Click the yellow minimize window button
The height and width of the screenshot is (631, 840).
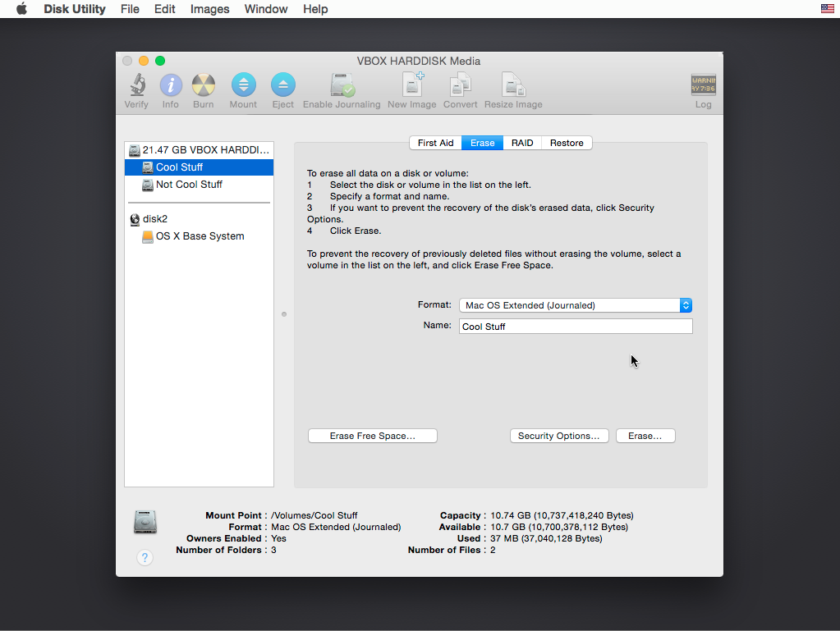144,61
